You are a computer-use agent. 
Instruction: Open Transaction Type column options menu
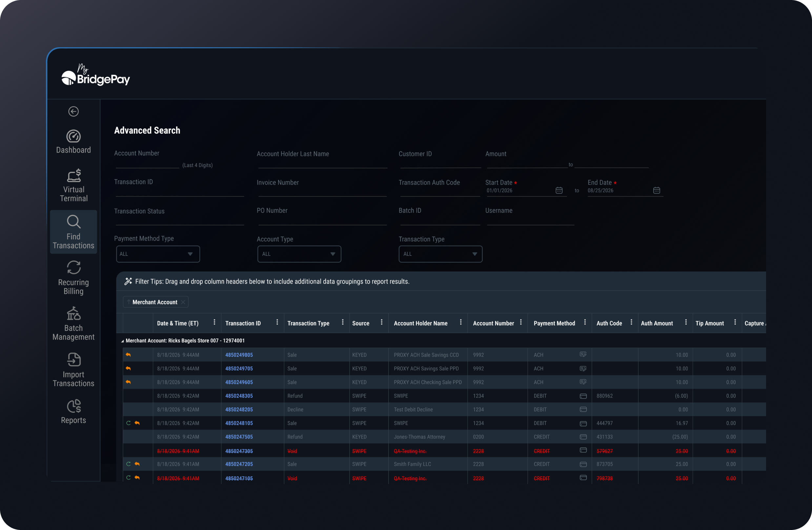[342, 322]
